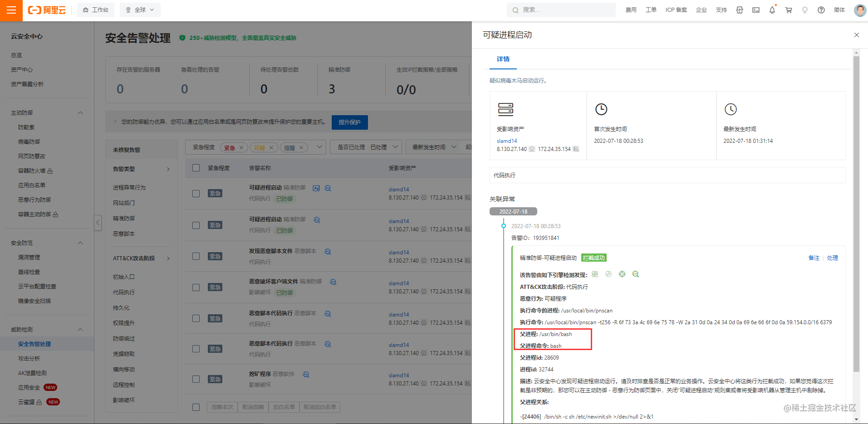Filter by 进程异常行为 alert type
The width and height of the screenshot is (868, 424).
(x=129, y=187)
